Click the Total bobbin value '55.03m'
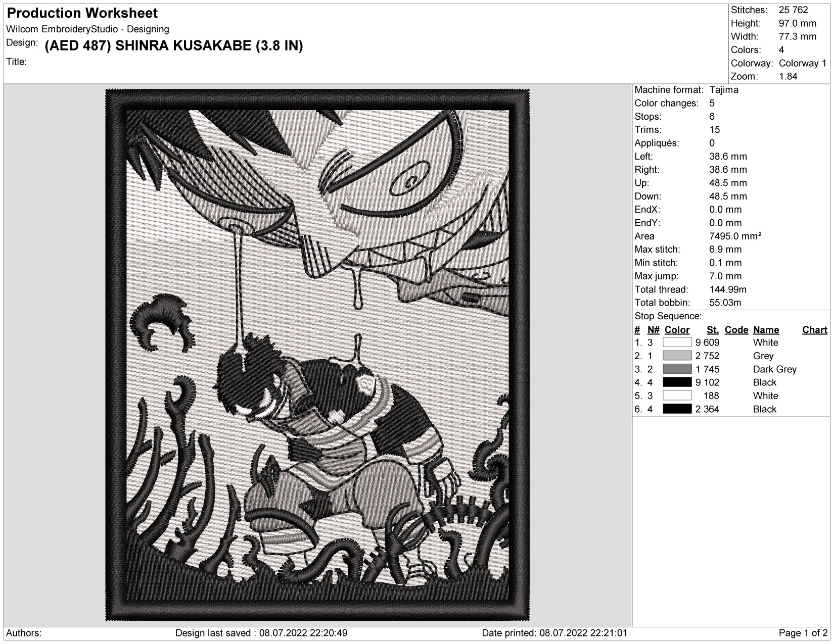 coord(725,303)
